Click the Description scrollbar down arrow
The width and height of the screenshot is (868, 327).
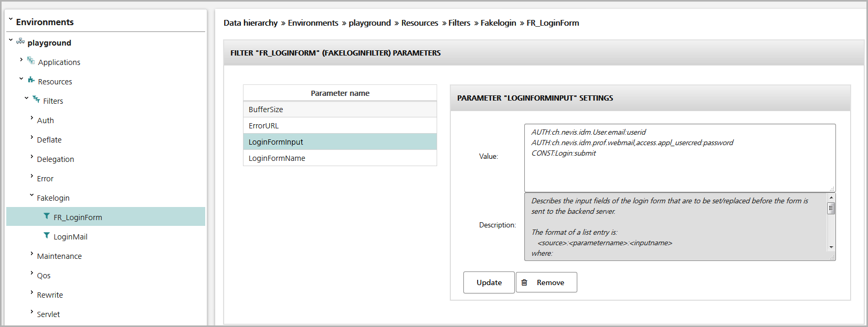pyautogui.click(x=831, y=247)
